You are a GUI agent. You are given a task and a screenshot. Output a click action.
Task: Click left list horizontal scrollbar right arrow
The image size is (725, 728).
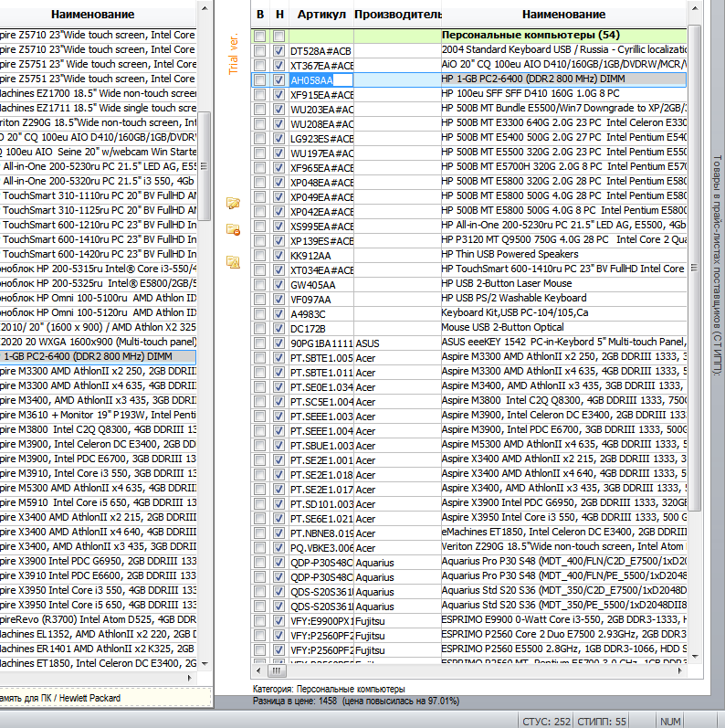tap(189, 678)
